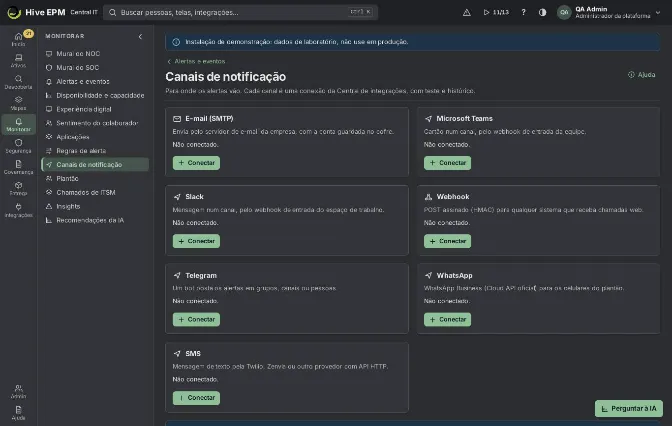Viewport: 672px width, 426px height.
Task: Connect the Telegram channel
Action: click(196, 319)
